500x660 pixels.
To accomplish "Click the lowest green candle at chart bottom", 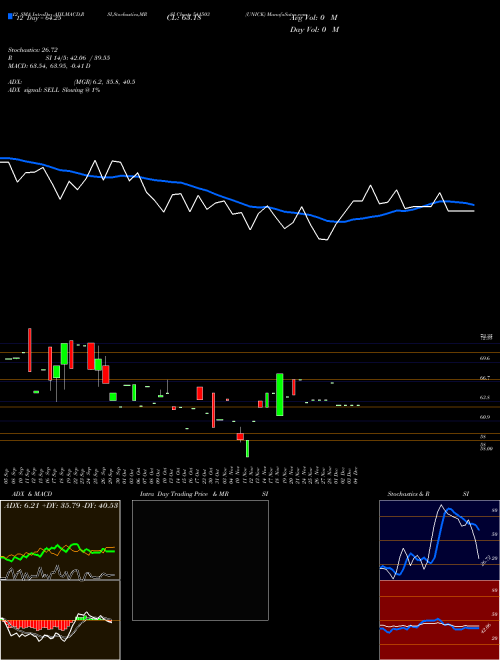I will coord(247,448).
